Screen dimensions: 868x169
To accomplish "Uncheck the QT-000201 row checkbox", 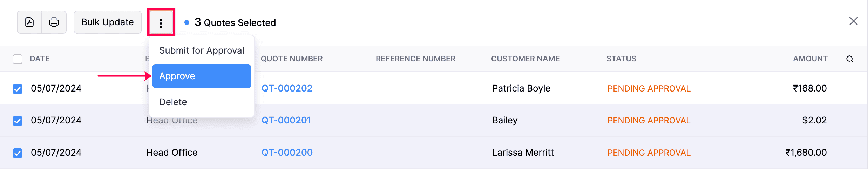I will [x=18, y=121].
